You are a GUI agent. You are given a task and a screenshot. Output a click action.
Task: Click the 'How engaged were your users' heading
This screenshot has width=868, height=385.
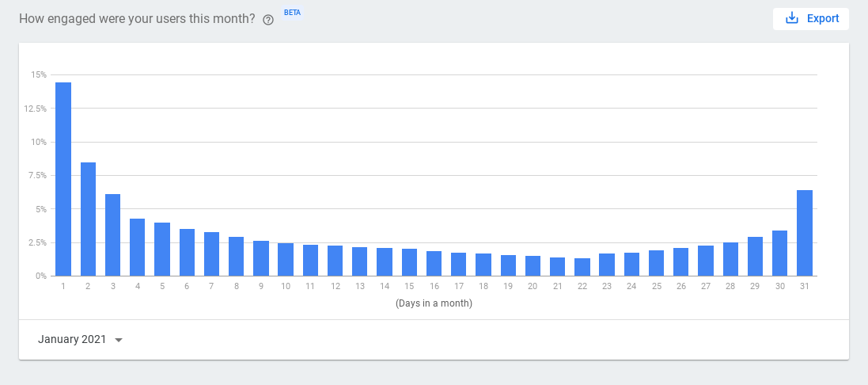(x=137, y=19)
